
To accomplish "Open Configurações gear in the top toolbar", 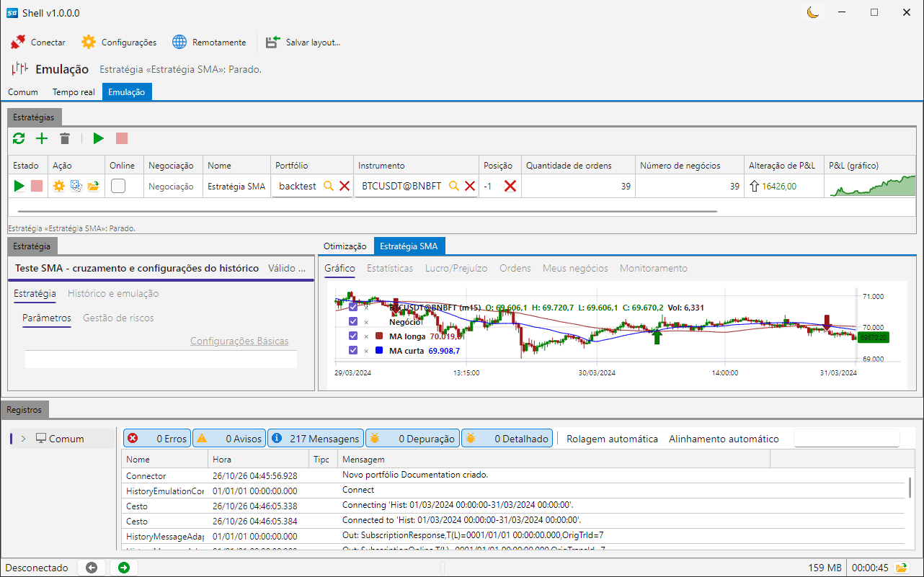I will (89, 43).
